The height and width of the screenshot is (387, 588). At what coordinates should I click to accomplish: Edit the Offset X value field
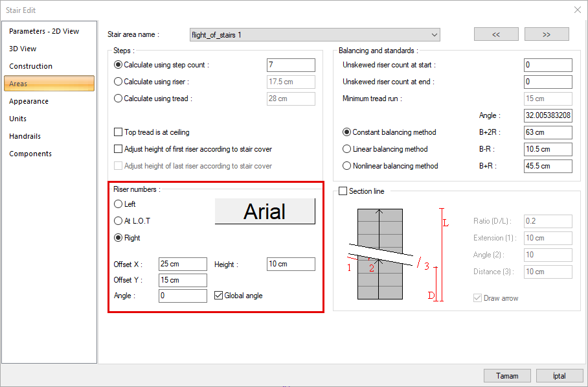(x=182, y=264)
